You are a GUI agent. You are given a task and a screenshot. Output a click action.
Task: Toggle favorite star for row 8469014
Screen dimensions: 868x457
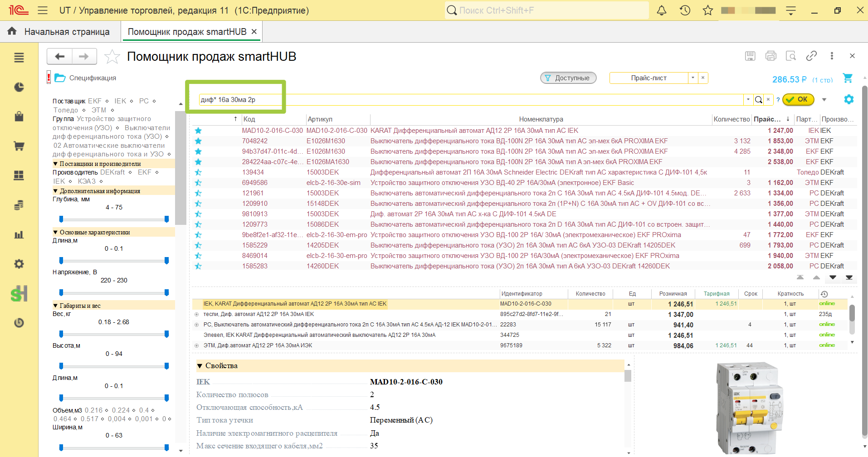click(x=198, y=256)
